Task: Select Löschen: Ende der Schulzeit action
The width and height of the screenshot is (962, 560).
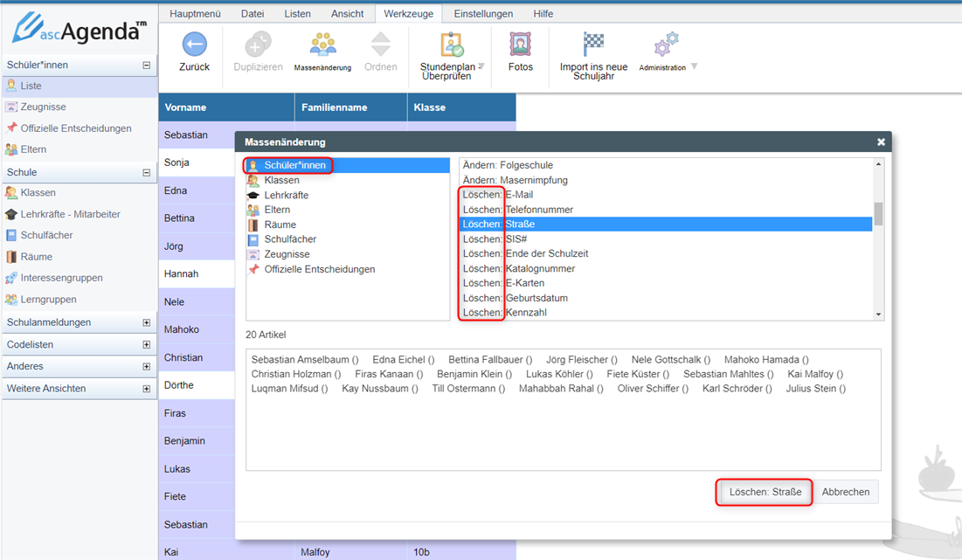Action: point(667,253)
